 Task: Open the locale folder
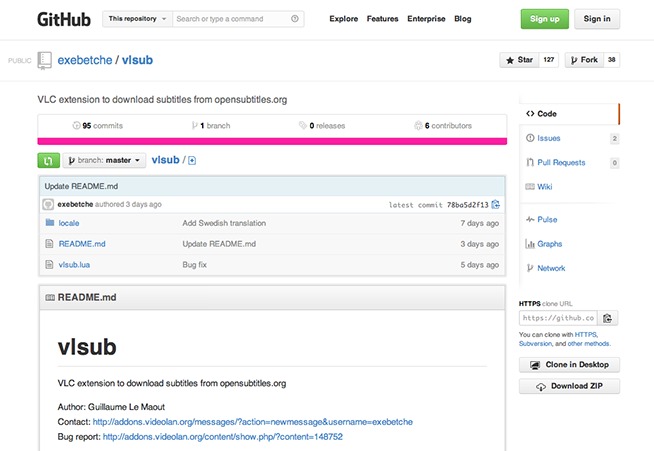tap(69, 223)
